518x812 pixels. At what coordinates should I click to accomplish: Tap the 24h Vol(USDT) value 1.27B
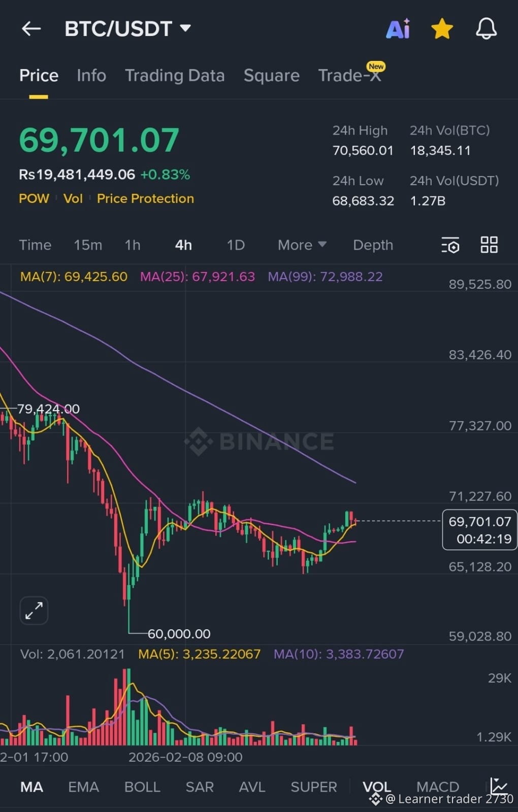click(x=428, y=201)
